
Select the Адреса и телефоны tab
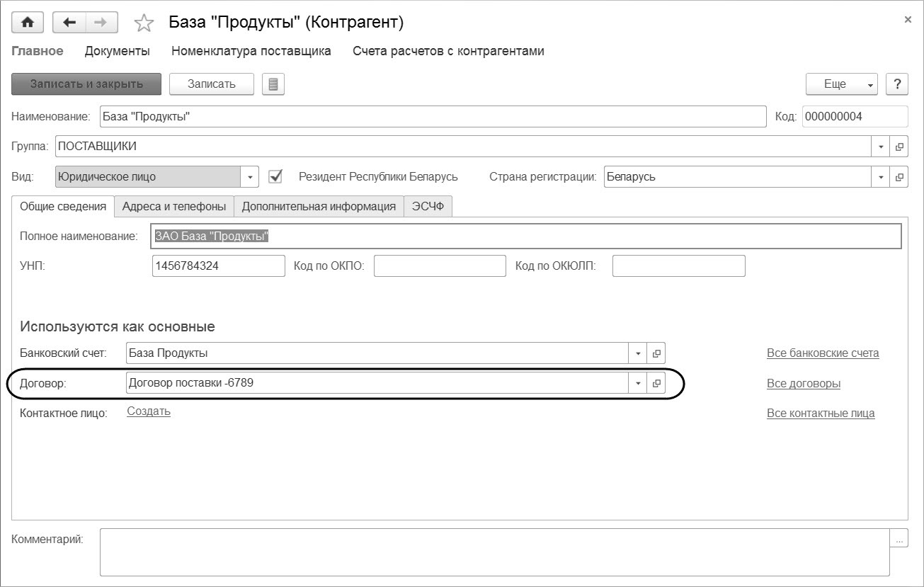pyautogui.click(x=174, y=206)
